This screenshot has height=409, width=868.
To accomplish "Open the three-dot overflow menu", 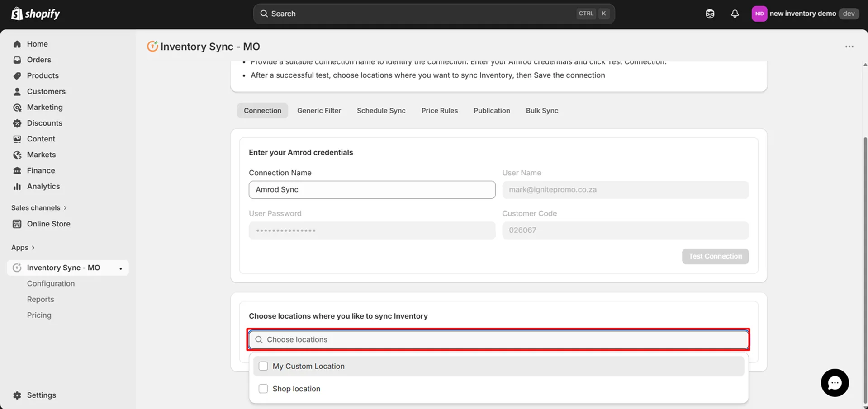I will (x=849, y=46).
